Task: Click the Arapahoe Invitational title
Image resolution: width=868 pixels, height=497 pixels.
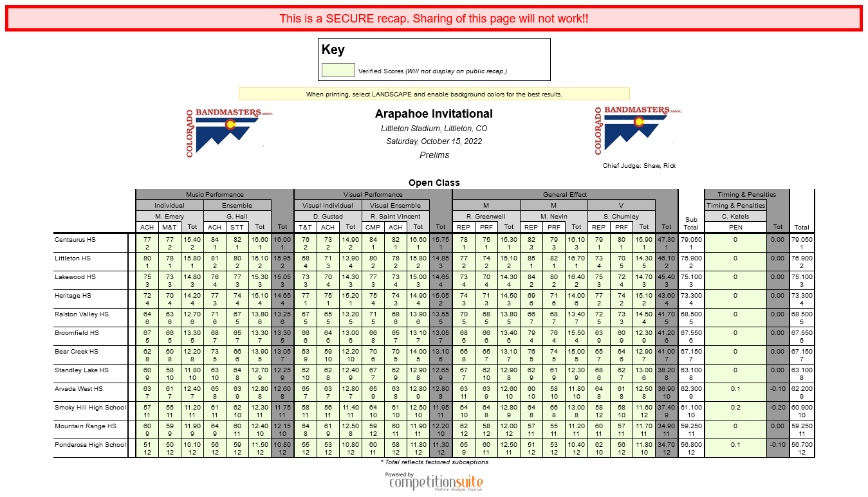Action: pos(434,114)
